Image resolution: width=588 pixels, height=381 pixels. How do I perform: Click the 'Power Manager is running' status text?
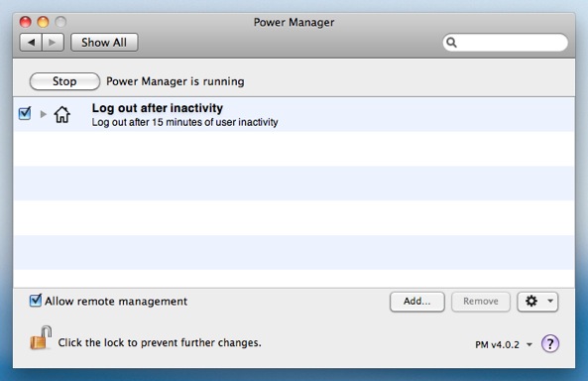pyautogui.click(x=176, y=81)
